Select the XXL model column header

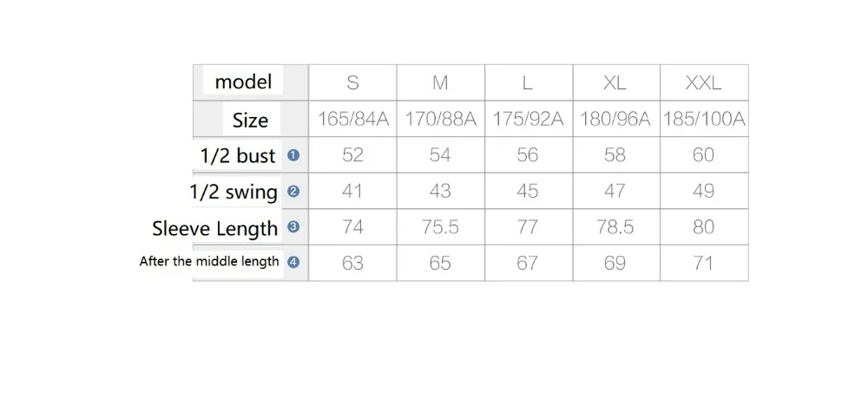coord(703,82)
